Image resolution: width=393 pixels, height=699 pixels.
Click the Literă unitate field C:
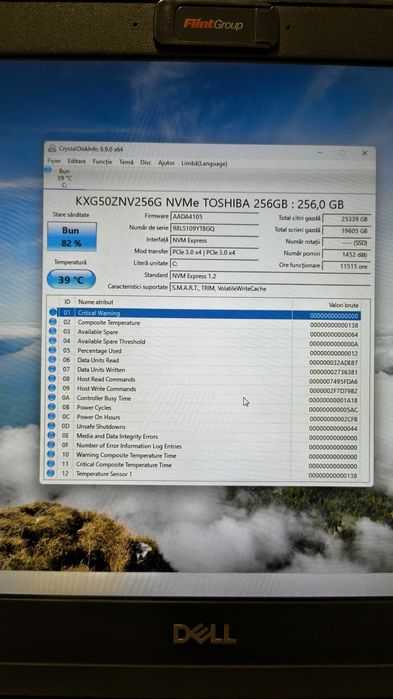(x=214, y=264)
